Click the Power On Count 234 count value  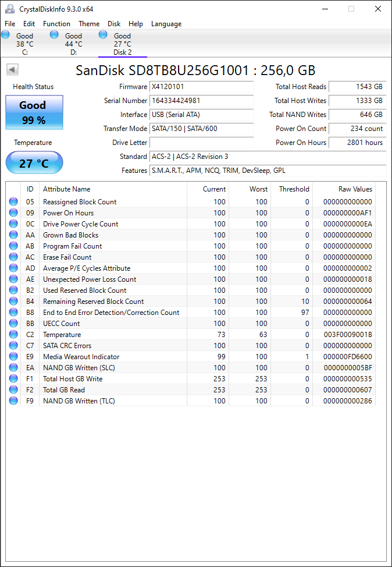coord(357,129)
